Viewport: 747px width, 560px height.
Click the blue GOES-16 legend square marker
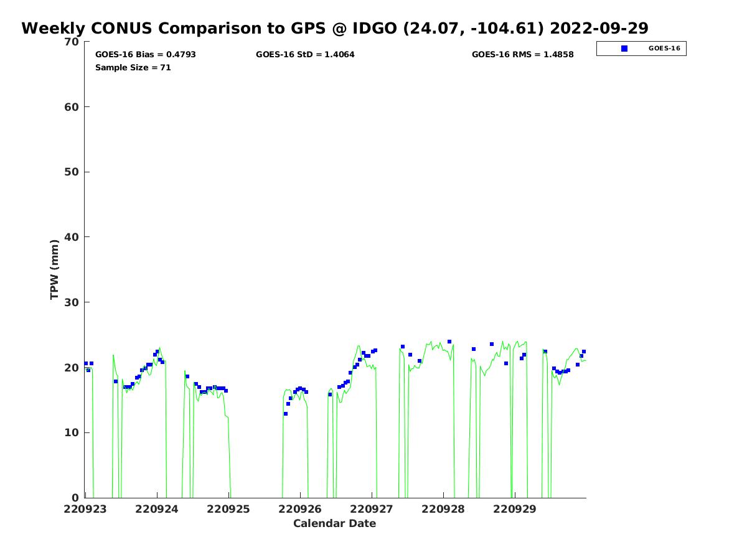(624, 49)
